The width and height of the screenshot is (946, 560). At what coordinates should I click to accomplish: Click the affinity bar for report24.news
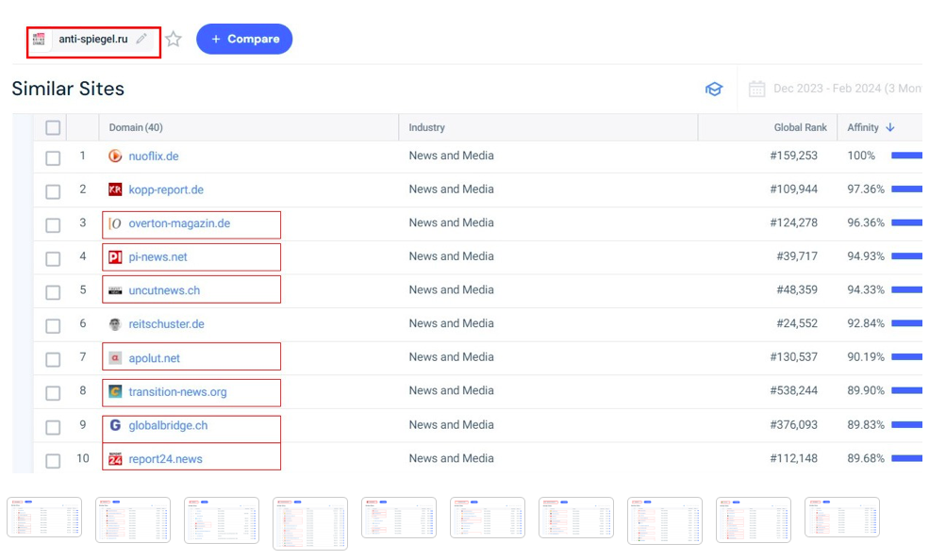coord(906,459)
